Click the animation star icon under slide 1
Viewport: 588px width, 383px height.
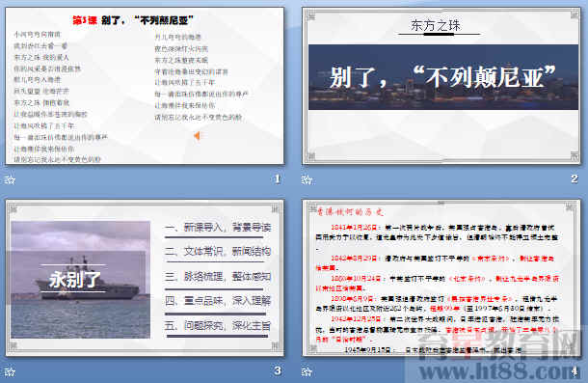point(10,179)
